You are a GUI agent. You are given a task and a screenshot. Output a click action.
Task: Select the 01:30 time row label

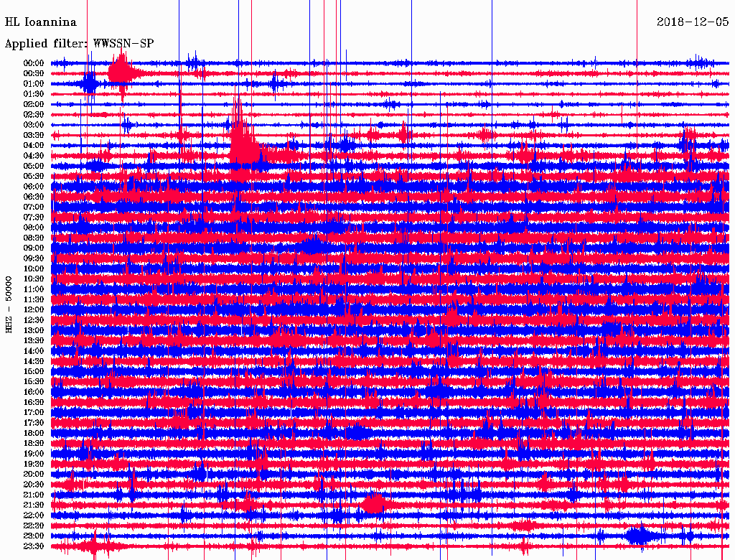coord(34,94)
